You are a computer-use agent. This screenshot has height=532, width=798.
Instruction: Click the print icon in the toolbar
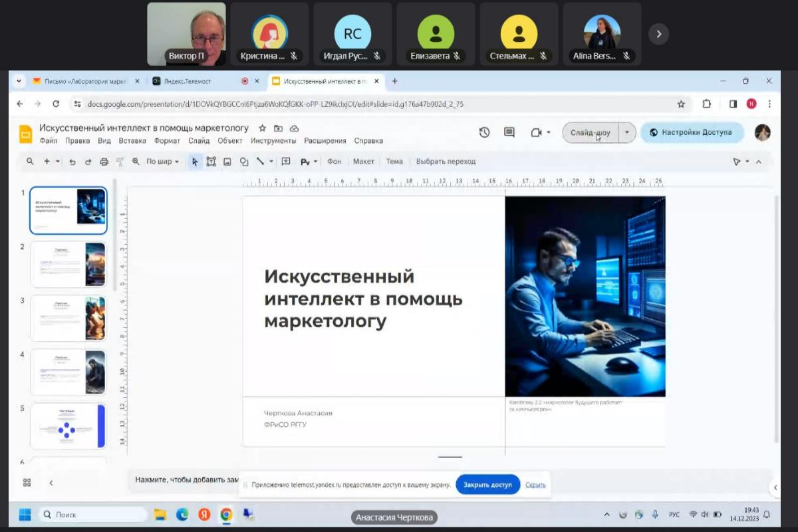104,162
